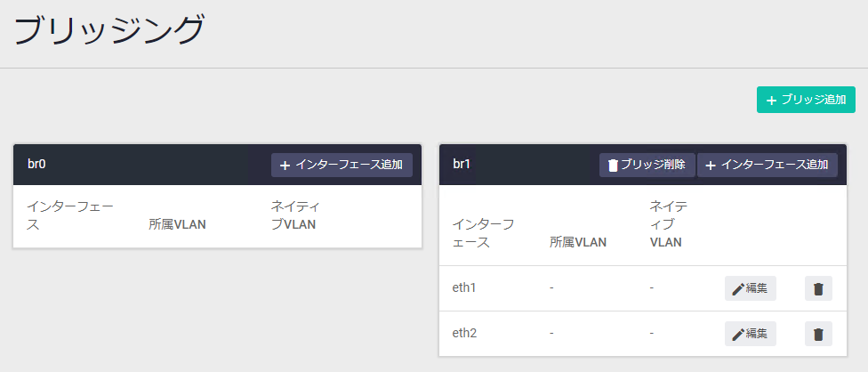
Task: Select the br1 bridge title
Action: pyautogui.click(x=461, y=165)
